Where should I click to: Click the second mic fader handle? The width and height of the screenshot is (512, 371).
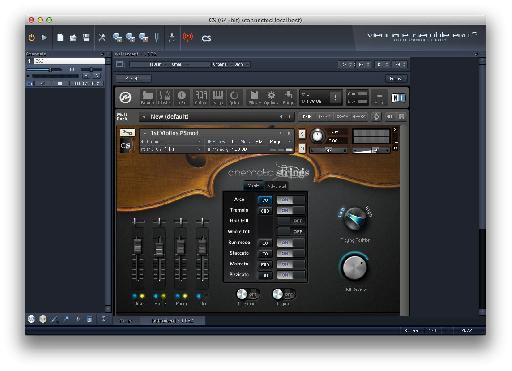(159, 248)
